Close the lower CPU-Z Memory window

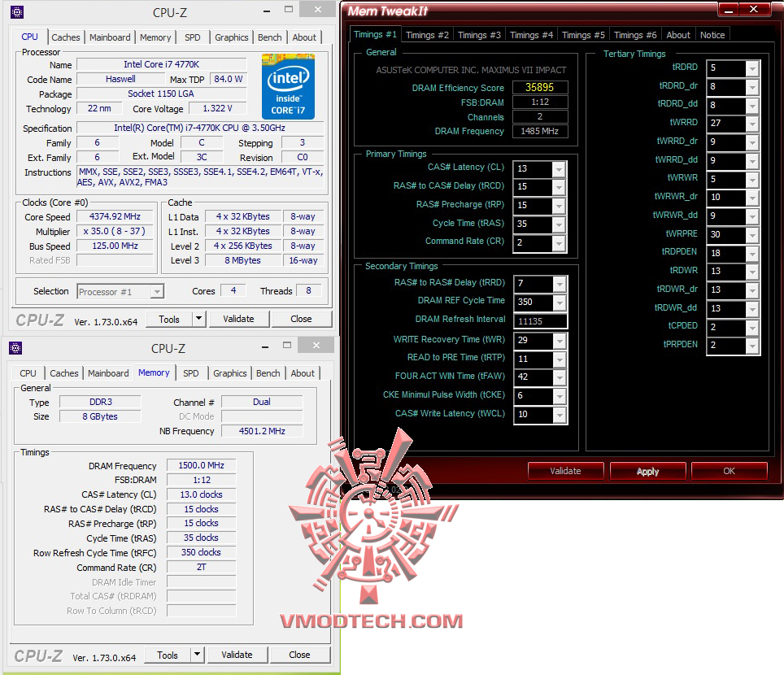click(316, 345)
